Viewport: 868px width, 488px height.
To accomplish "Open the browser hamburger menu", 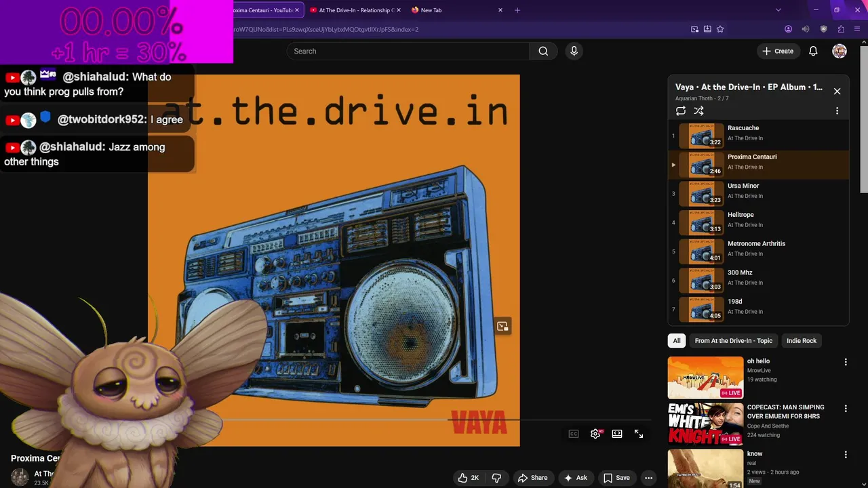I will point(859,29).
